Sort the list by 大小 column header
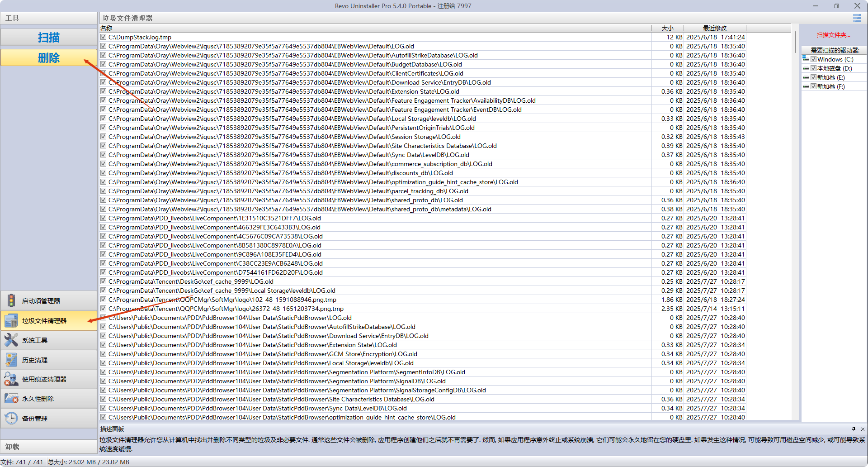This screenshot has height=467, width=868. pyautogui.click(x=667, y=28)
